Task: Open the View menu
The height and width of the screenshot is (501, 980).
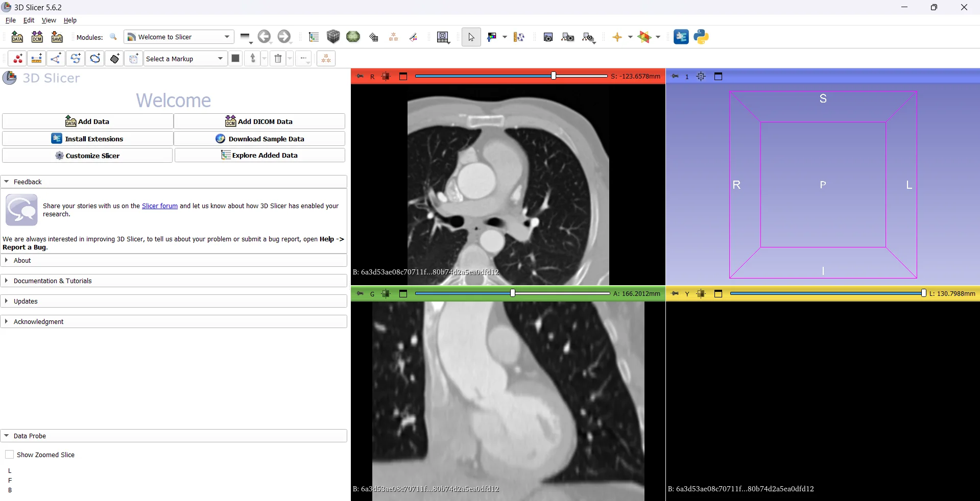Action: [x=49, y=20]
